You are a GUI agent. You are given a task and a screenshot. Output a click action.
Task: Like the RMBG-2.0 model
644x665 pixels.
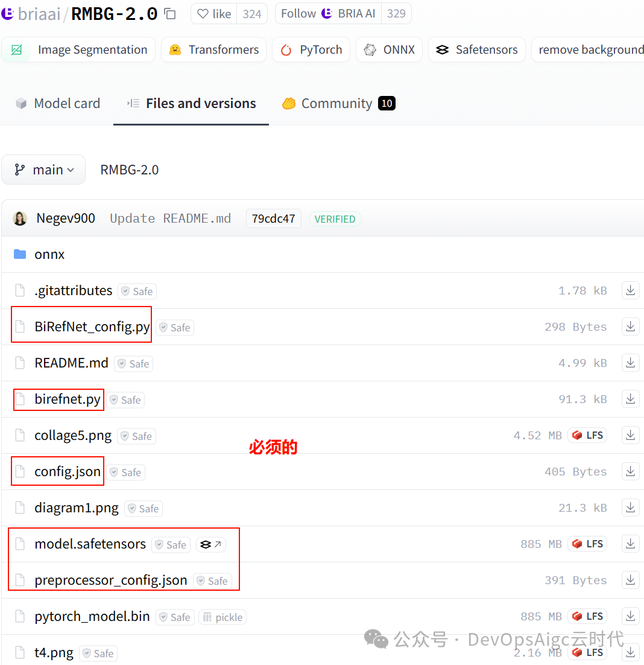point(214,14)
